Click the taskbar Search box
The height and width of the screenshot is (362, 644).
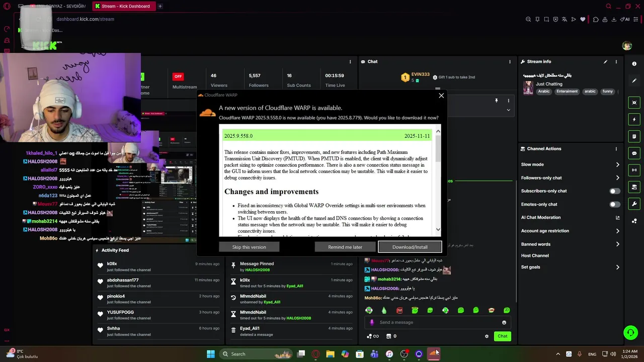click(x=257, y=354)
